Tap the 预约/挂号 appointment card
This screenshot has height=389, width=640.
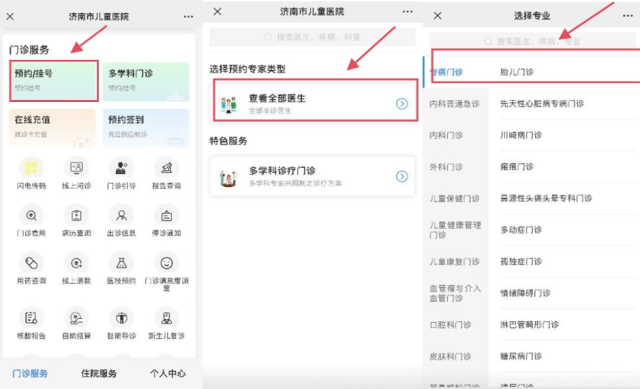tap(54, 81)
